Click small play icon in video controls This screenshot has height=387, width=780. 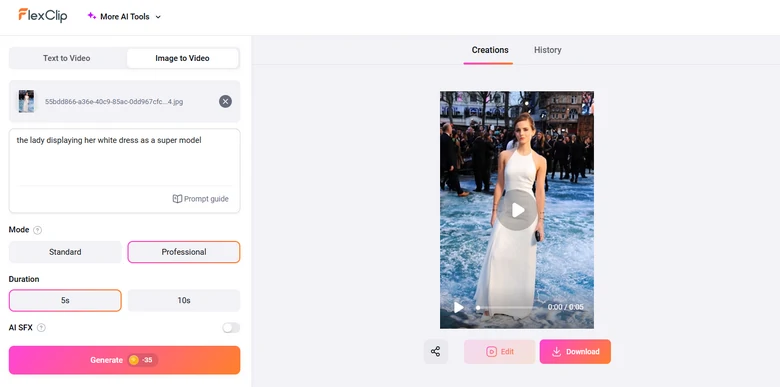click(x=458, y=307)
